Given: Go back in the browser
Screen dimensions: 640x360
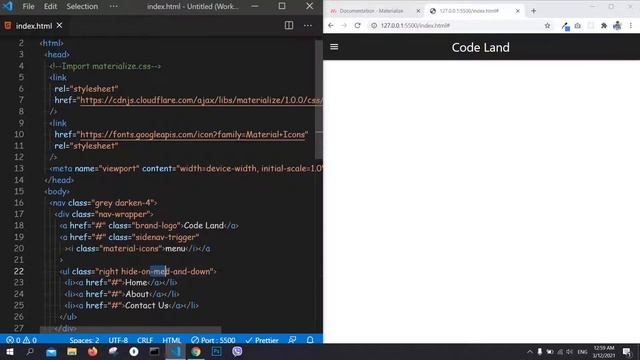Looking at the screenshot, I should coord(331,25).
